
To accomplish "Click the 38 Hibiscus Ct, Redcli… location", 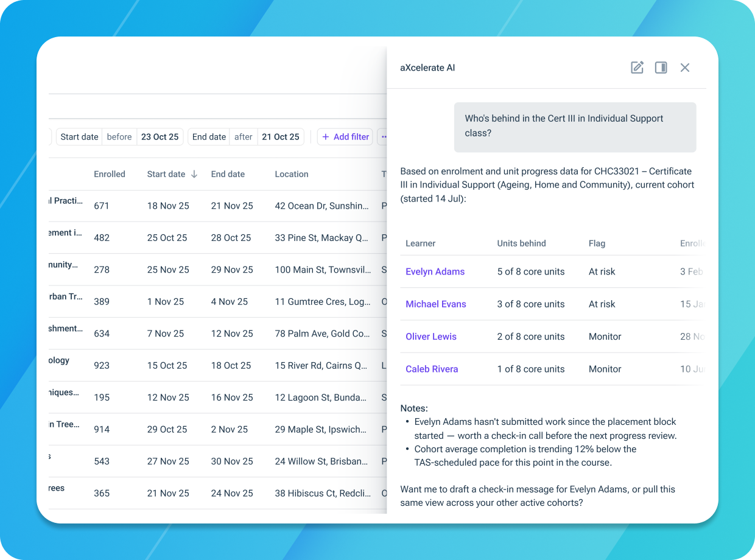I will coord(323,493).
